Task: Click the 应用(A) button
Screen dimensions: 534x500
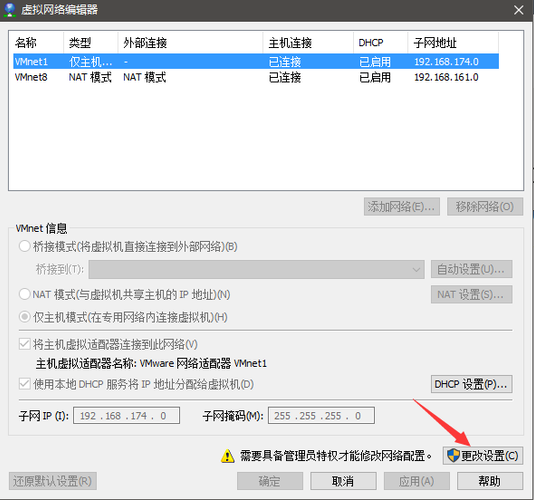Action: tap(417, 481)
